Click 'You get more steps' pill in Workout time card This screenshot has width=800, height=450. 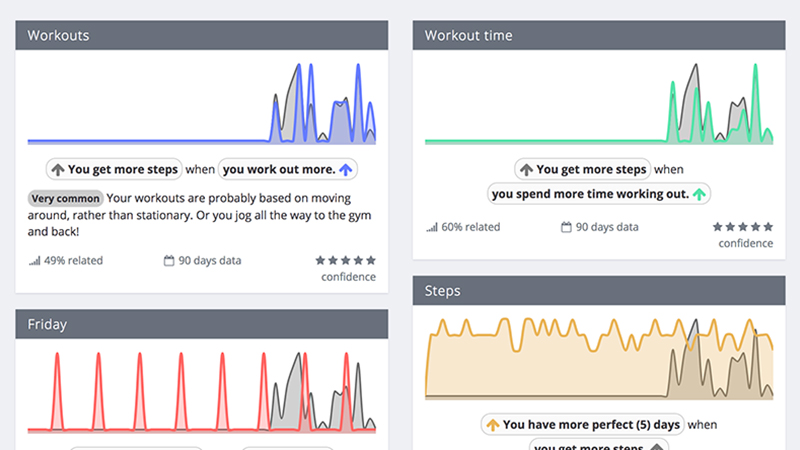click(x=582, y=169)
